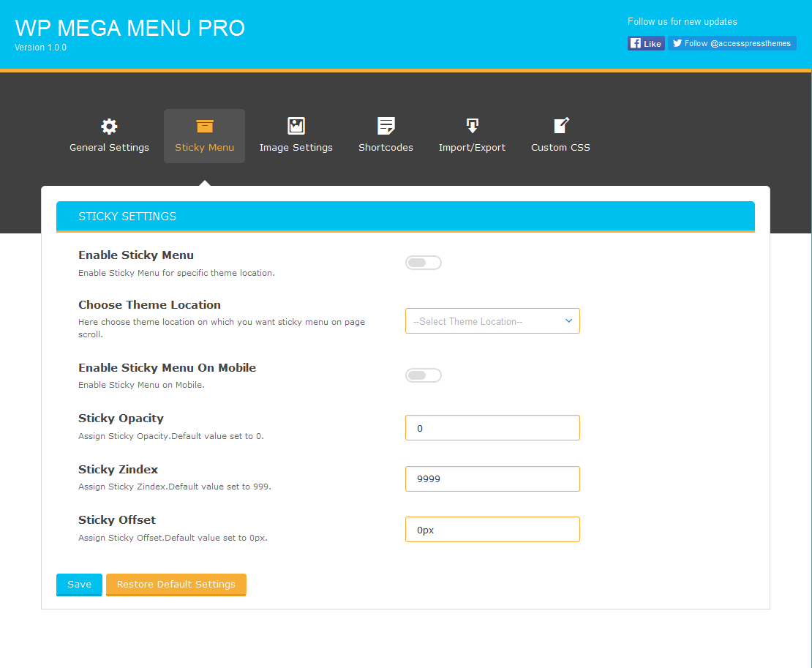Switch to Sticky Menu tab label
The image size is (812, 668).
205,148
